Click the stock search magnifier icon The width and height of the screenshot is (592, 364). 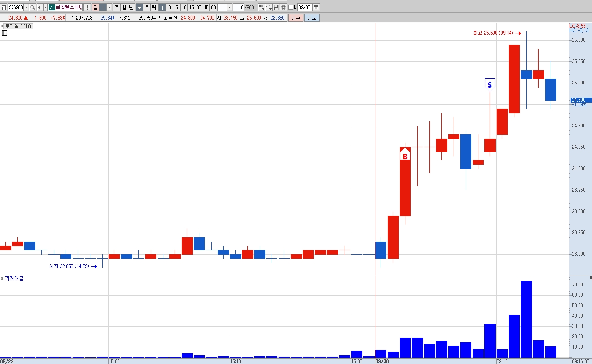click(x=33, y=7)
